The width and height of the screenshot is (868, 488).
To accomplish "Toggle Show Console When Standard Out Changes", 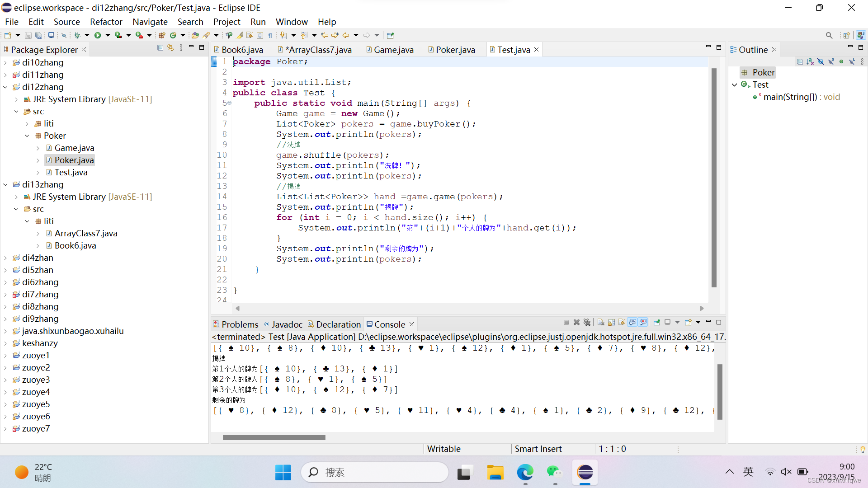I will [632, 323].
